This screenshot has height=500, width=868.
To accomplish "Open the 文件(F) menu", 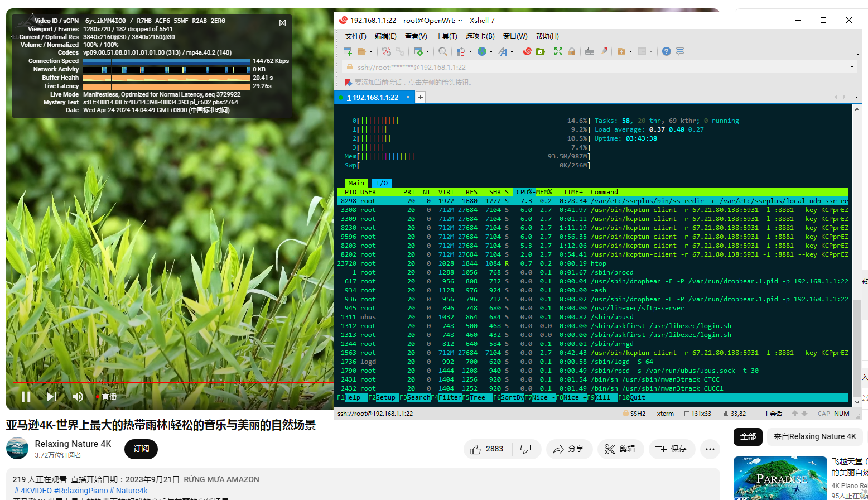I will (355, 36).
